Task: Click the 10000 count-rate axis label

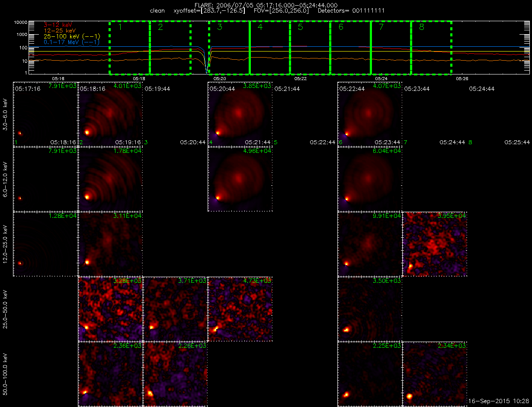Action: click(20, 22)
